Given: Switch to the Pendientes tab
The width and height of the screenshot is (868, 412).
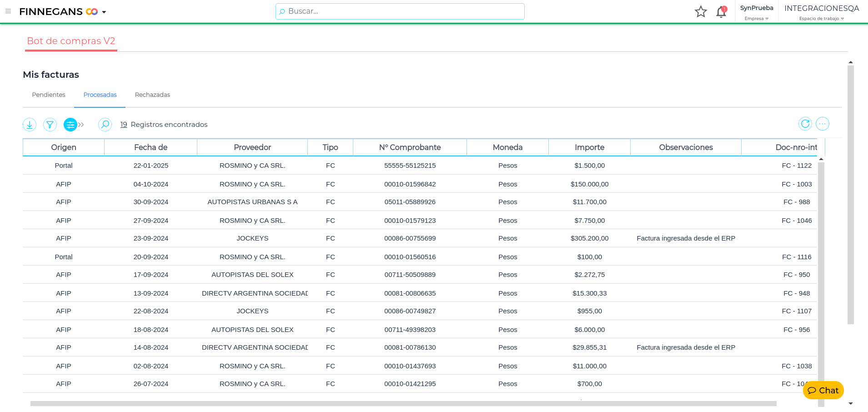Looking at the screenshot, I should pos(49,95).
